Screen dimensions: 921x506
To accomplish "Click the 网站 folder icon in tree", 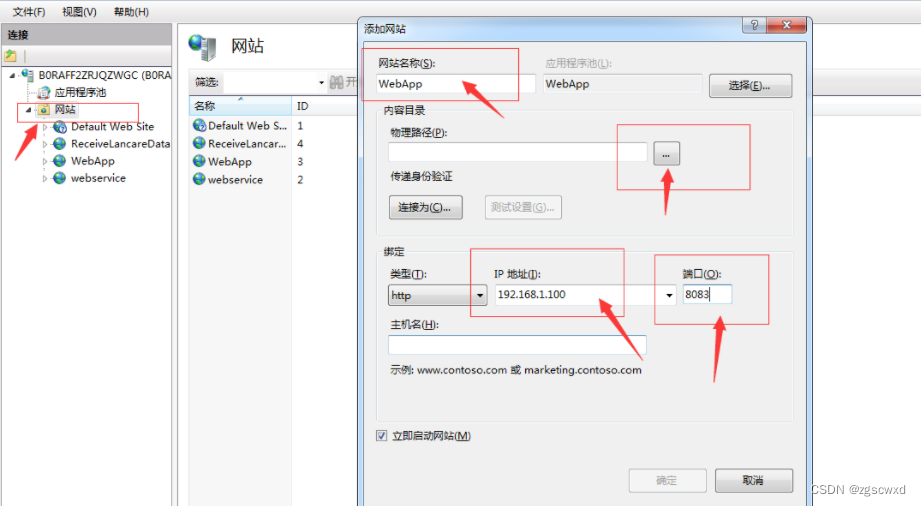I will pyautogui.click(x=43, y=110).
